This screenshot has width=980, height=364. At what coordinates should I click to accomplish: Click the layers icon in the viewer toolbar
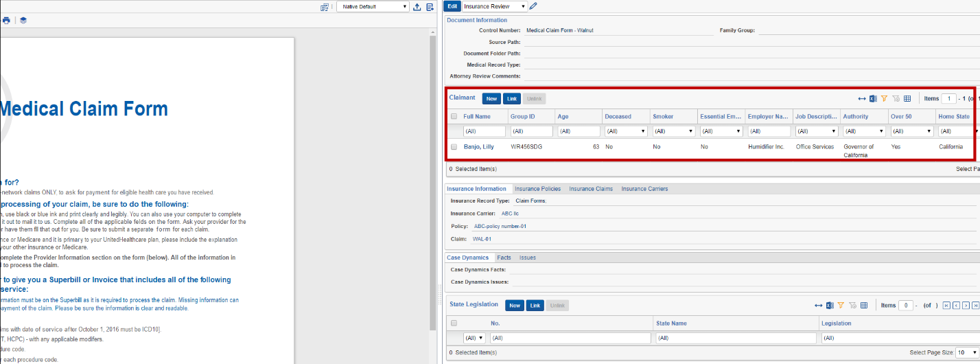23,21
